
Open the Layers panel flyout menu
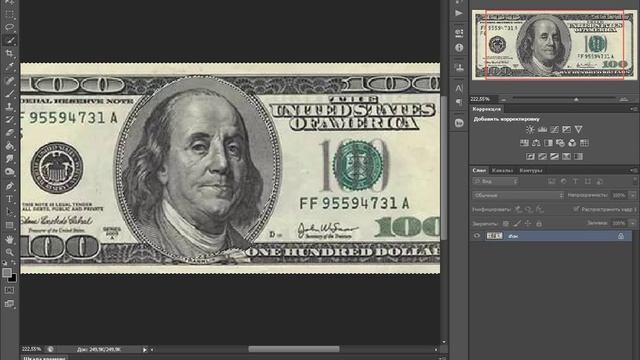tap(634, 170)
